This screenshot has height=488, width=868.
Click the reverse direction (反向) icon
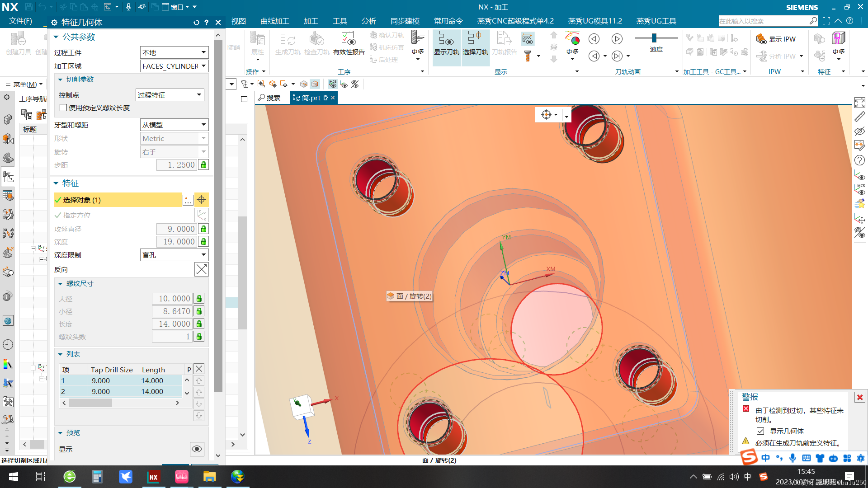coord(202,269)
